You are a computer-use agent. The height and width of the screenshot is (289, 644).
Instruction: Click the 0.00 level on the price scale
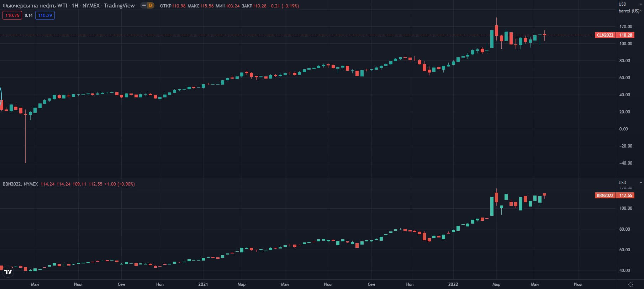pyautogui.click(x=624, y=129)
